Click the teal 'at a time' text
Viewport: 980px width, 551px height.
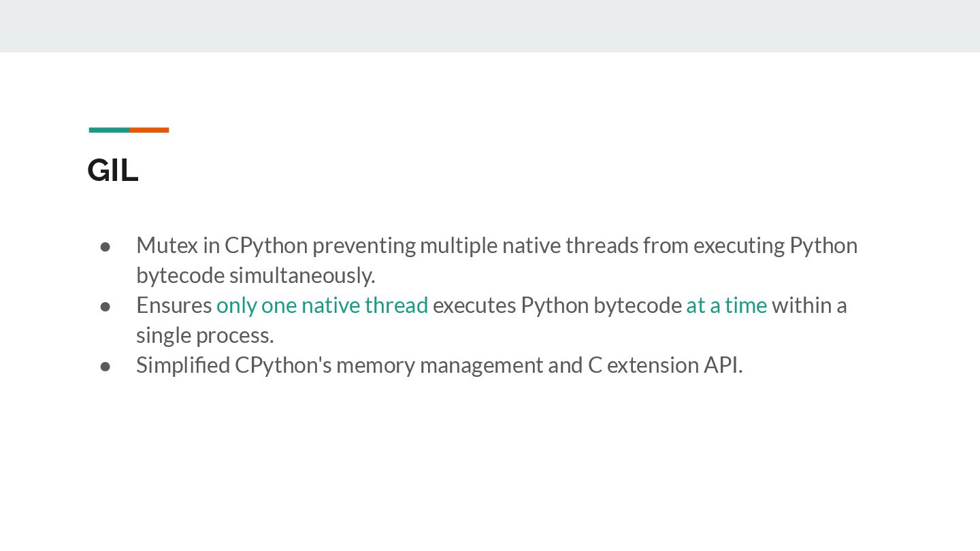(x=726, y=305)
